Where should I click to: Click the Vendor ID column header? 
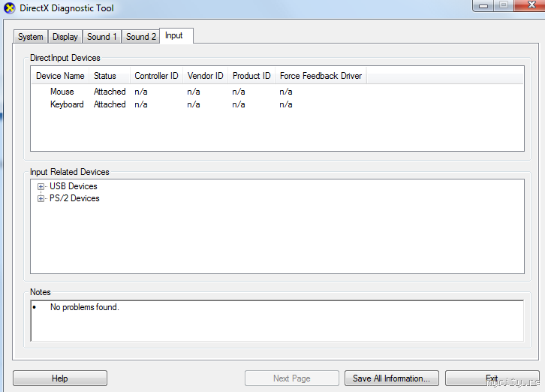(x=205, y=76)
